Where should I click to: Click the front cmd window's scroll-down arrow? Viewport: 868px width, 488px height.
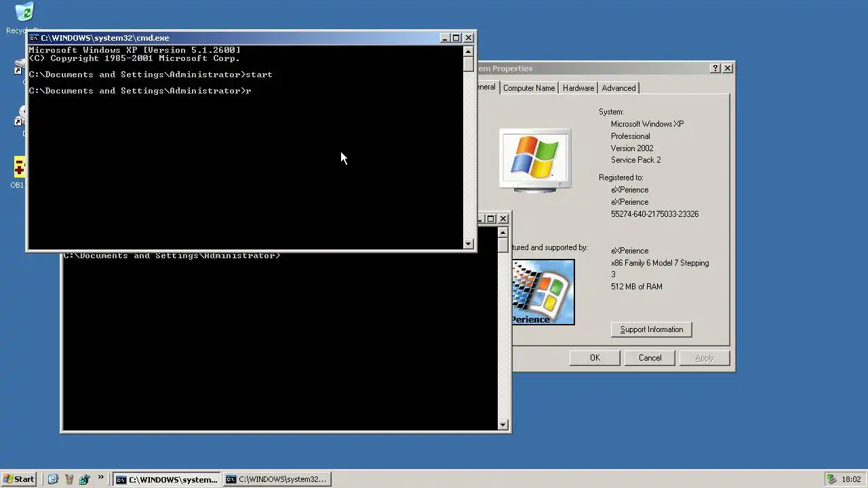coord(469,244)
